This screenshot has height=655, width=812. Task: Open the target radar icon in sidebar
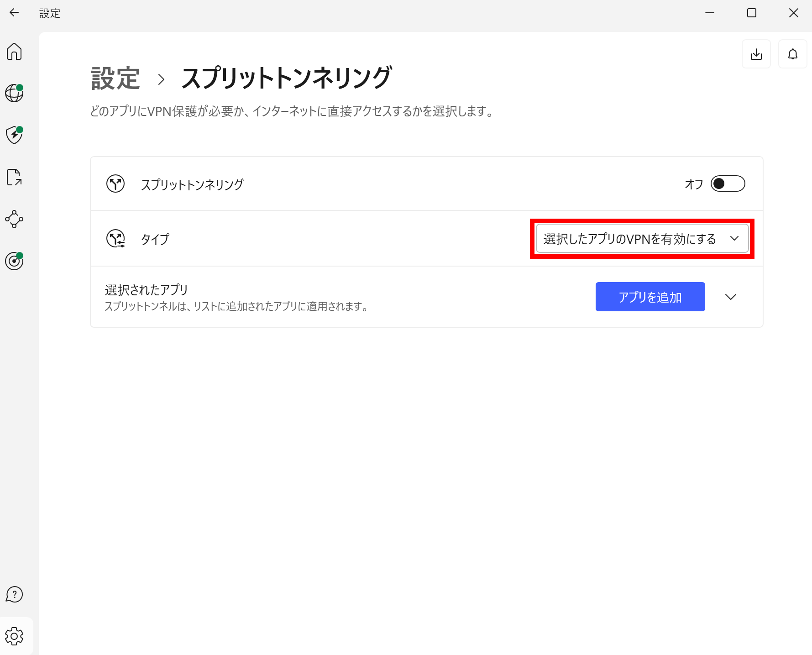click(x=14, y=261)
